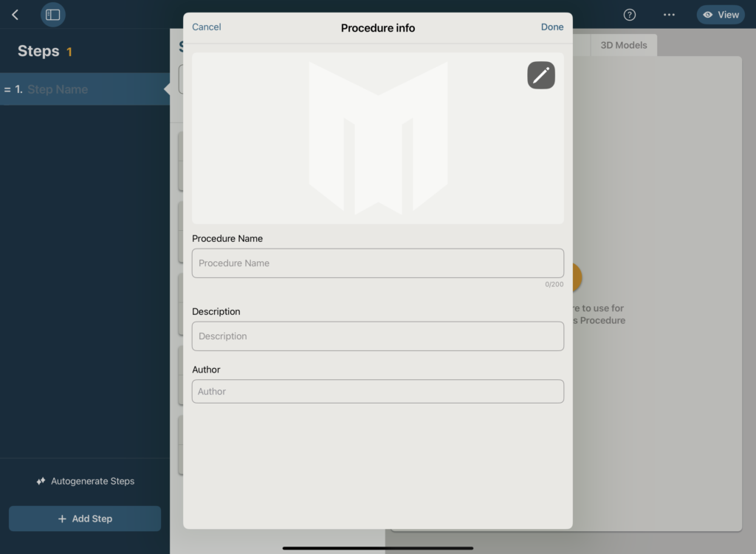
Task: Open the help question mark icon
Action: click(x=629, y=15)
